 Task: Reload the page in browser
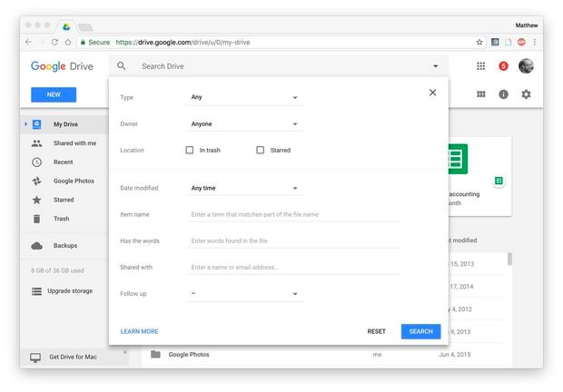pos(54,42)
